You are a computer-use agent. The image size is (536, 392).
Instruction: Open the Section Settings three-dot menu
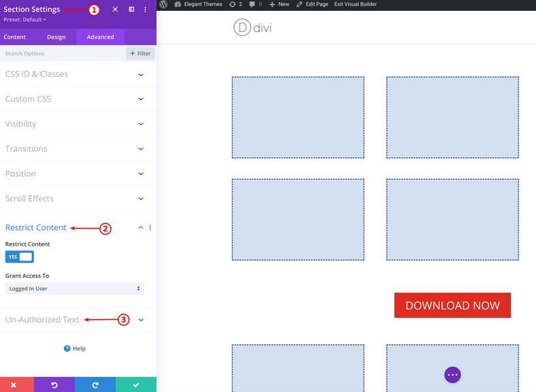point(145,10)
